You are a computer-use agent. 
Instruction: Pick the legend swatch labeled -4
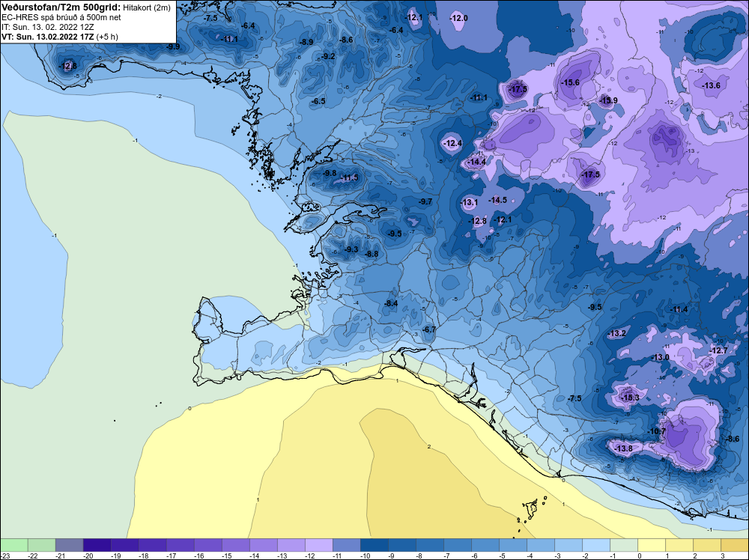(x=540, y=545)
